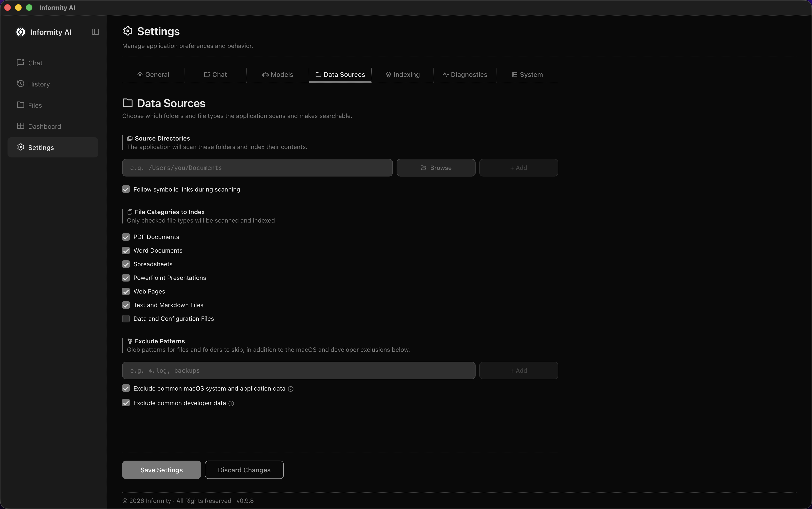Show info for developer data exclusions

point(231,404)
